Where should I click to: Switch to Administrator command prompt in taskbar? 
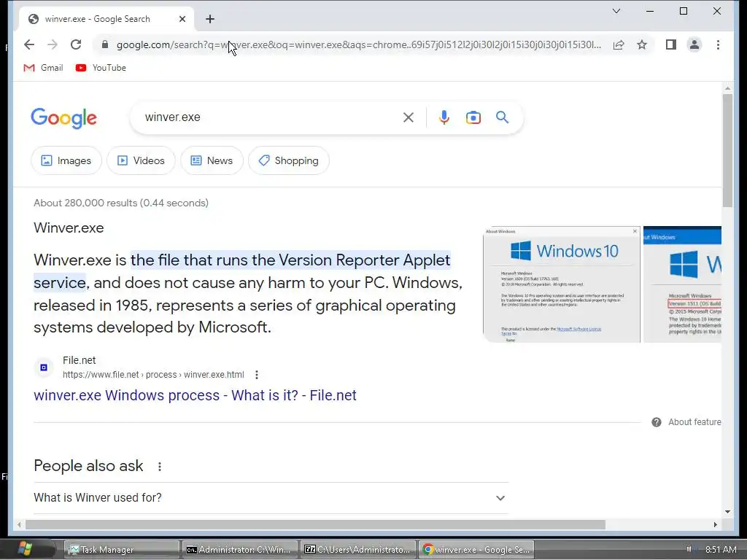tap(239, 550)
